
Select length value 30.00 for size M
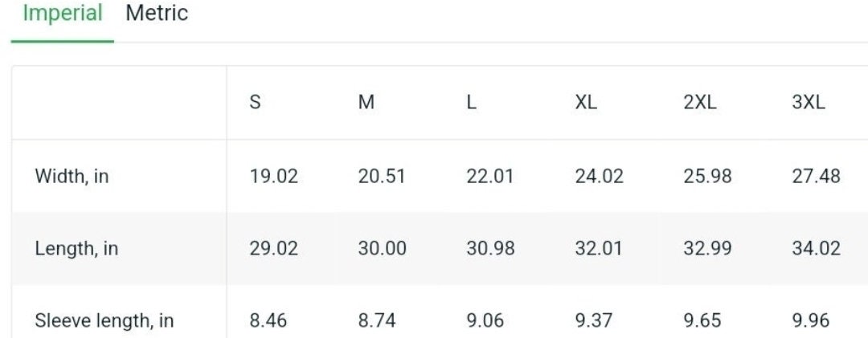382,248
